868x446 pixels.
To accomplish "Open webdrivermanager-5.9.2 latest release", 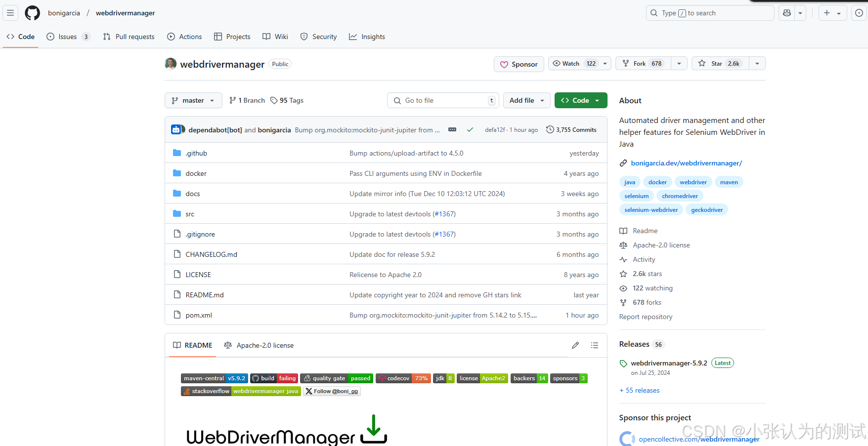I will pos(669,363).
